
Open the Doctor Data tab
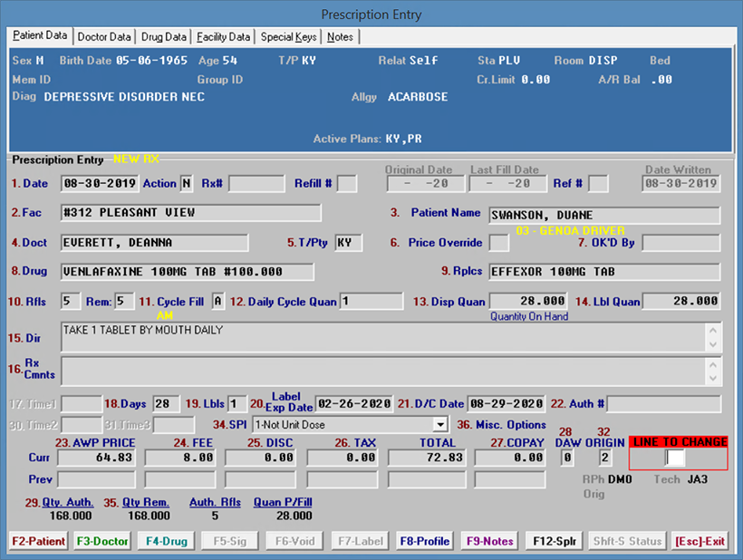104,37
